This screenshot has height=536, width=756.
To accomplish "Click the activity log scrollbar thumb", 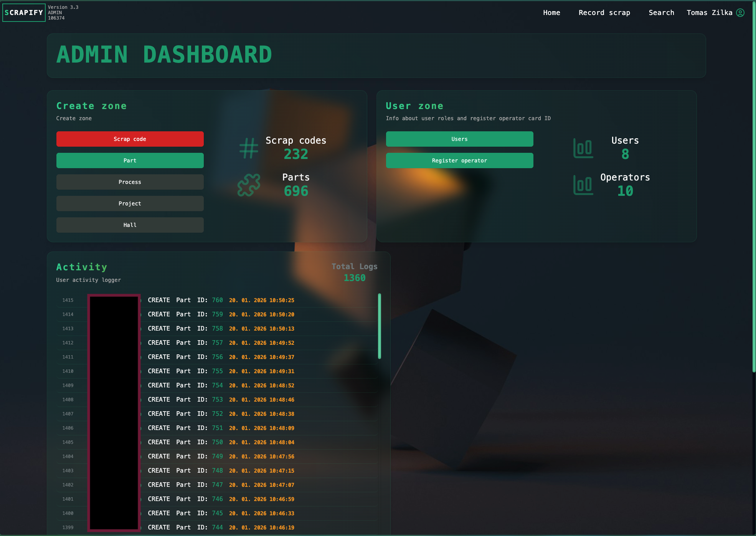I will coord(379,326).
